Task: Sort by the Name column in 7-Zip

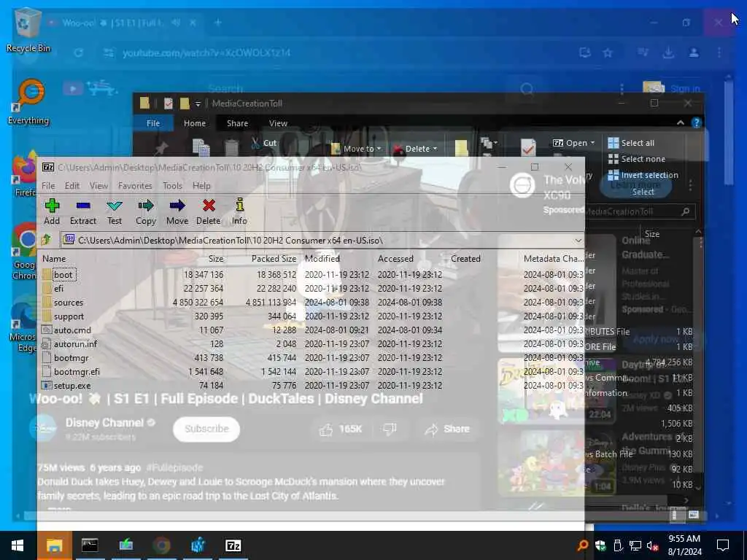Action: click(54, 259)
